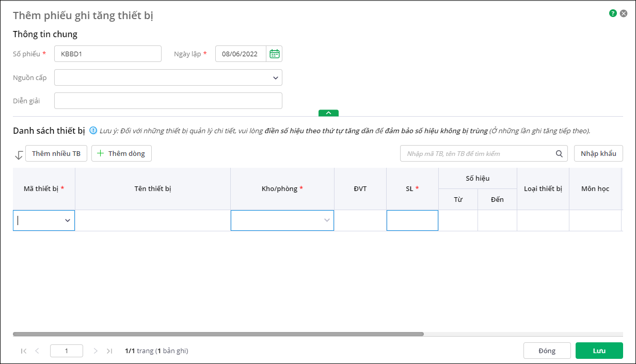Go to the next page
This screenshot has width=636, height=364.
96,351
